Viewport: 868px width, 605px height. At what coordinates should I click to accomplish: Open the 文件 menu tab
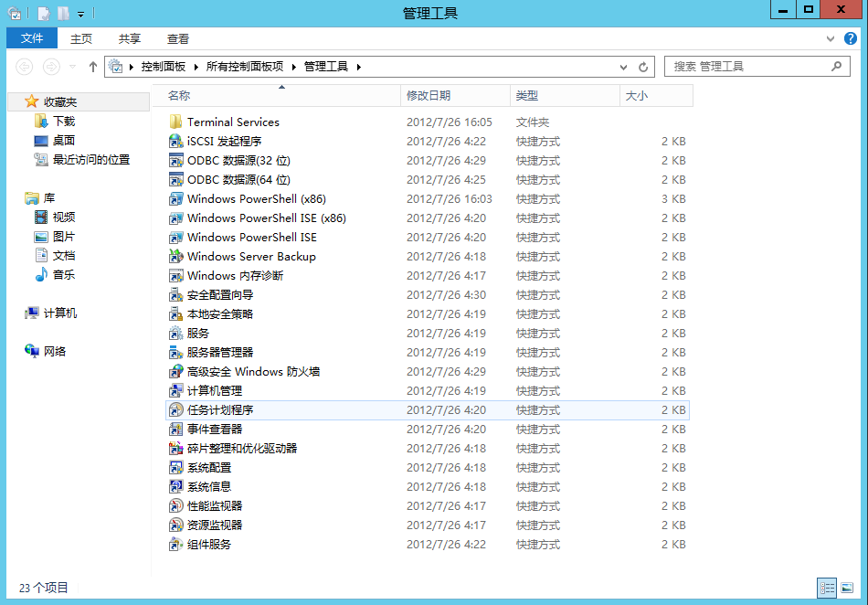(x=32, y=38)
